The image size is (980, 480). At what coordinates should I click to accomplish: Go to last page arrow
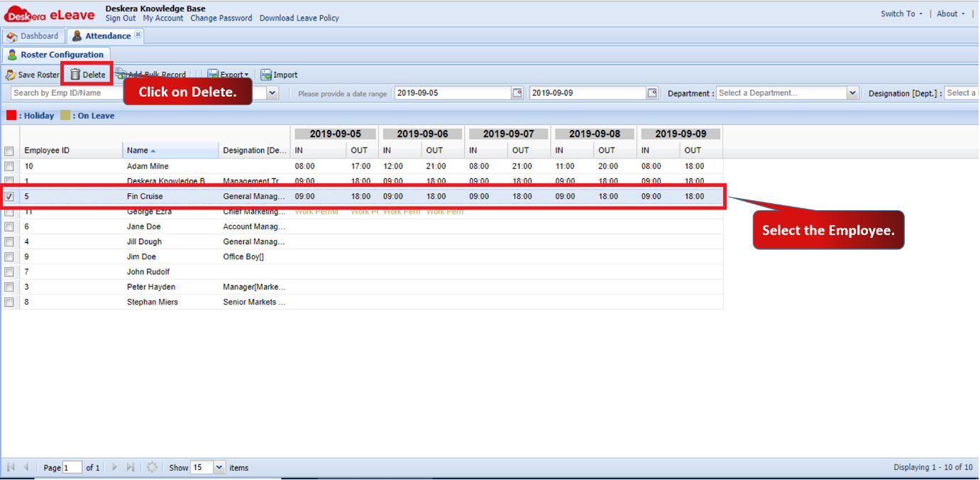pos(131,467)
